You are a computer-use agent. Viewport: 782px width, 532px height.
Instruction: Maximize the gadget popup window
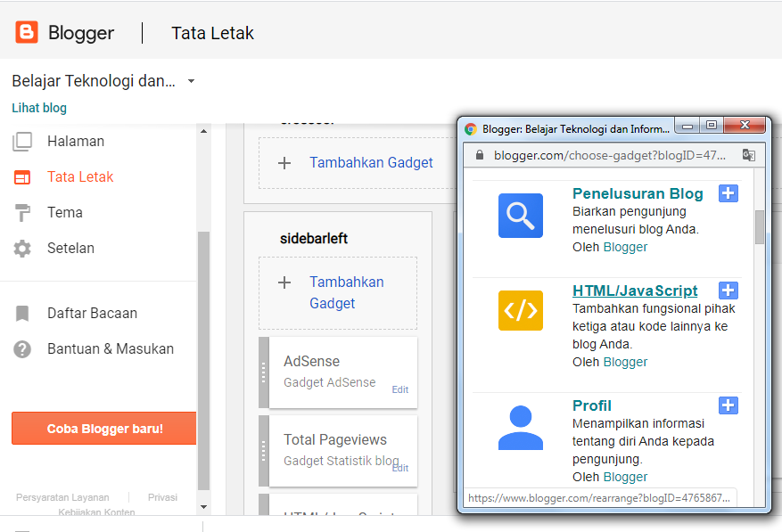click(712, 126)
